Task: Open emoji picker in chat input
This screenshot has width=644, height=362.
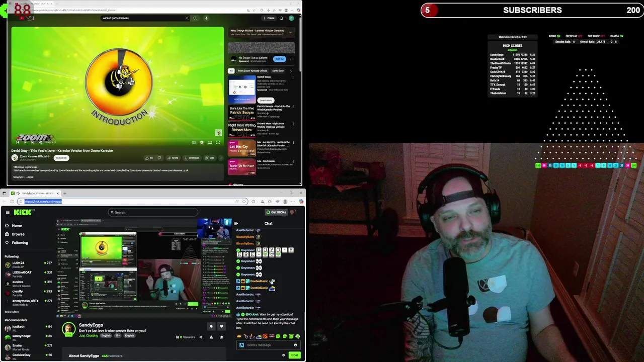Action: point(295,345)
